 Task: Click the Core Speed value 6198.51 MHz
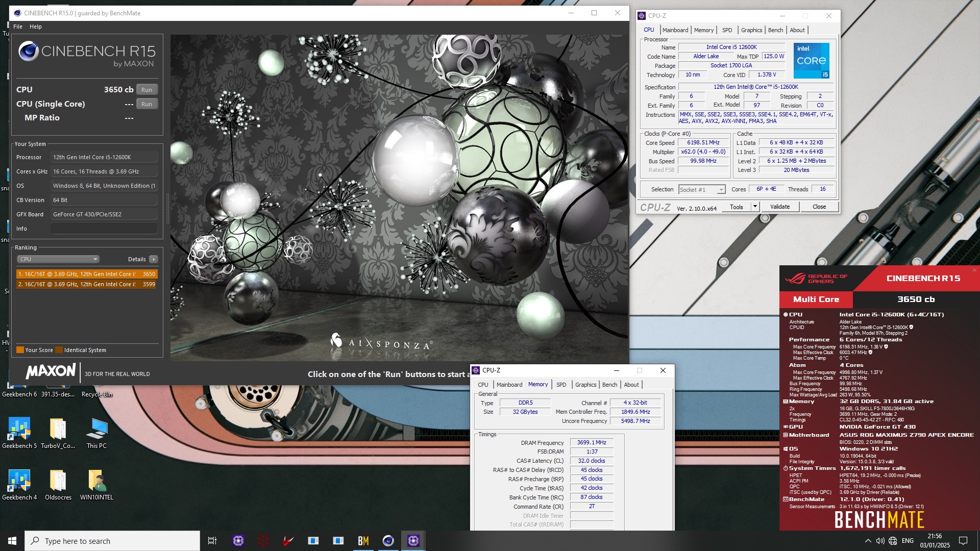(x=703, y=143)
